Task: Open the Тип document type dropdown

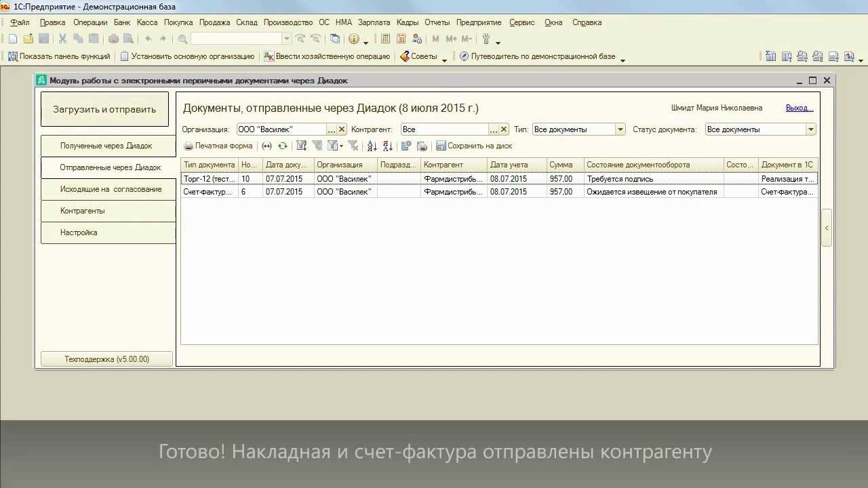Action: click(620, 129)
